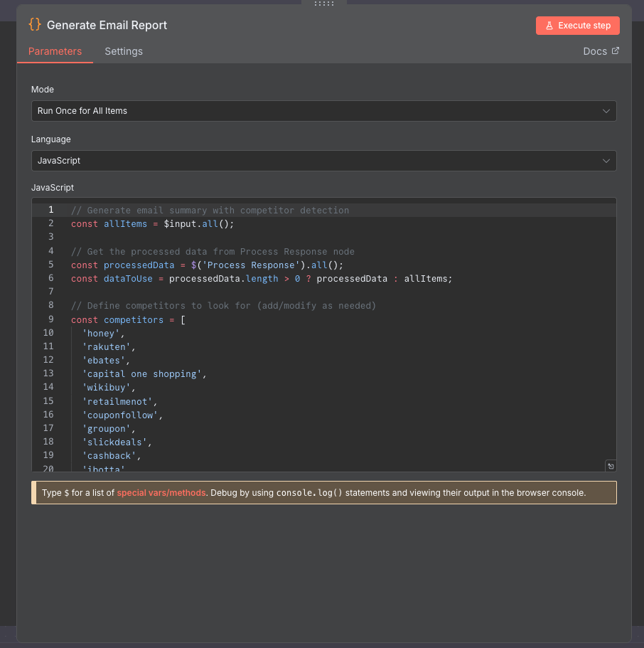Click the 'capital one shopping' entry
The height and width of the screenshot is (648, 644).
pyautogui.click(x=144, y=374)
